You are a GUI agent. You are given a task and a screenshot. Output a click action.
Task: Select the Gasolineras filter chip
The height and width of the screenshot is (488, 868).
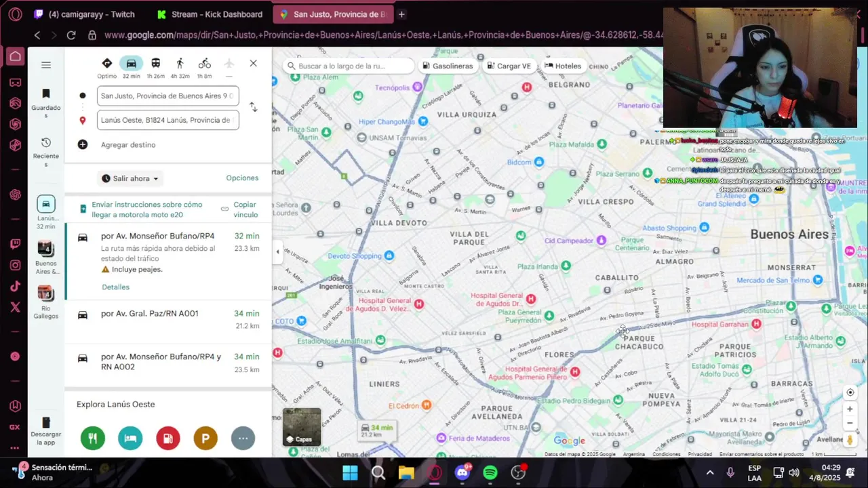tap(448, 66)
